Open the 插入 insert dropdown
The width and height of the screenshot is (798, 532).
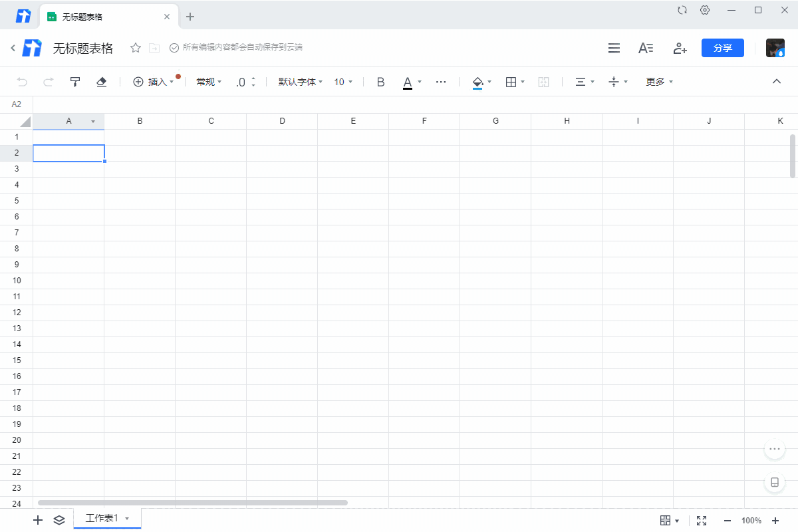pyautogui.click(x=154, y=82)
